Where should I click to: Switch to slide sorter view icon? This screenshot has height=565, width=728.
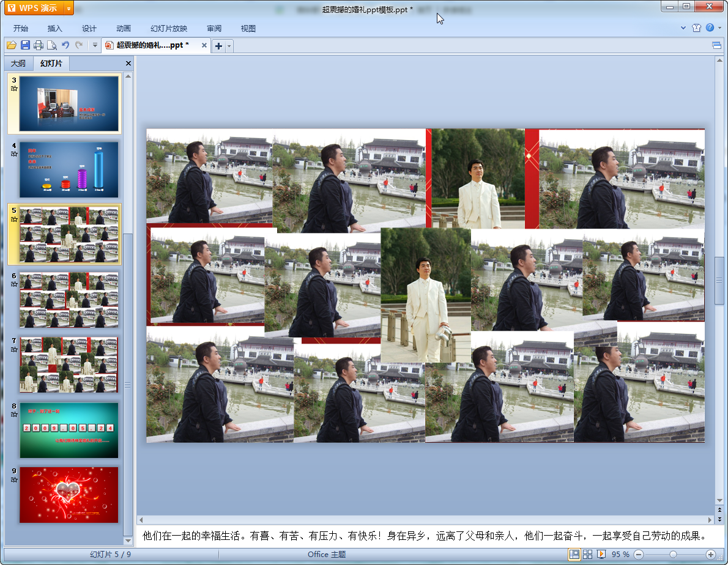(587, 555)
